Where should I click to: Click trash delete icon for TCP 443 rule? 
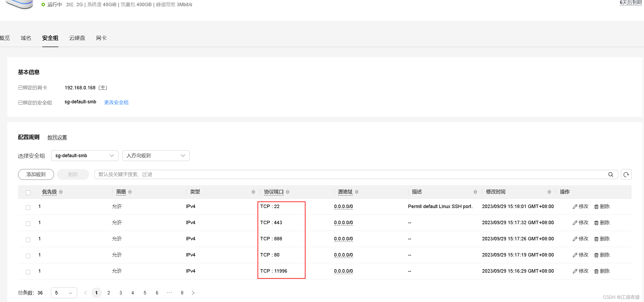tap(596, 223)
